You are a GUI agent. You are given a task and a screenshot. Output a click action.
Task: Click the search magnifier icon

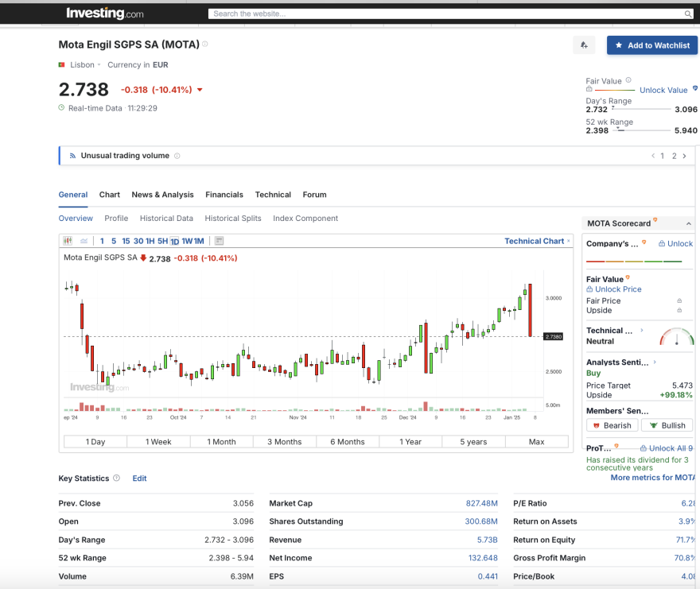(688, 14)
